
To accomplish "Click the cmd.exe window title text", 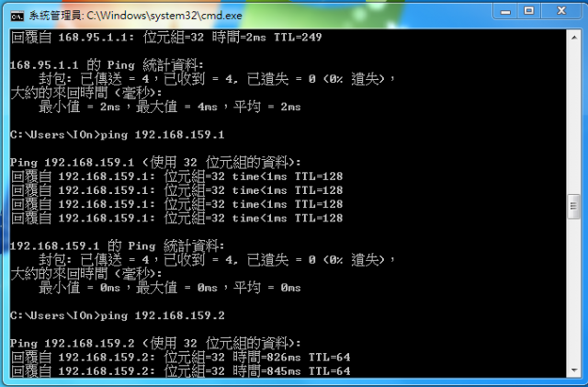I will click(135, 16).
